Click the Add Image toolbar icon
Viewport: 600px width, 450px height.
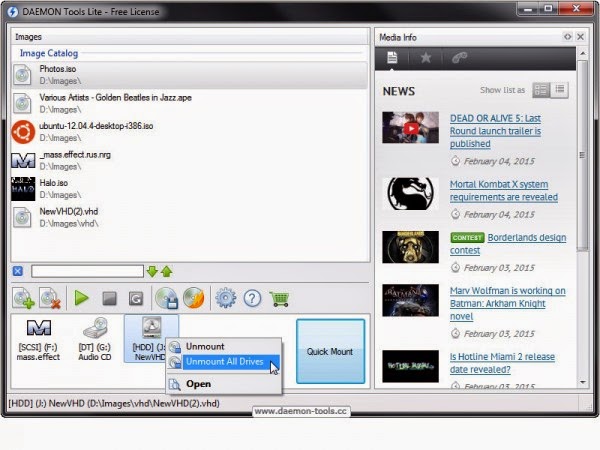click(x=23, y=298)
